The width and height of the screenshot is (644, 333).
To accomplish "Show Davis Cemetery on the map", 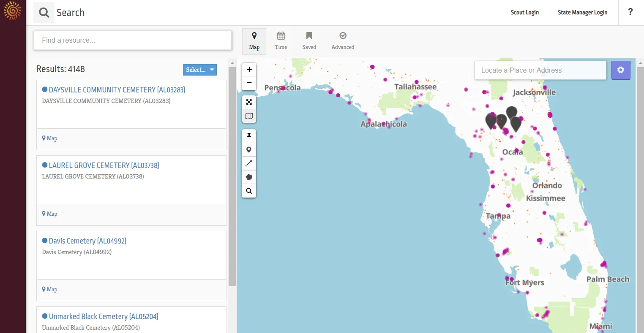I will (49, 289).
